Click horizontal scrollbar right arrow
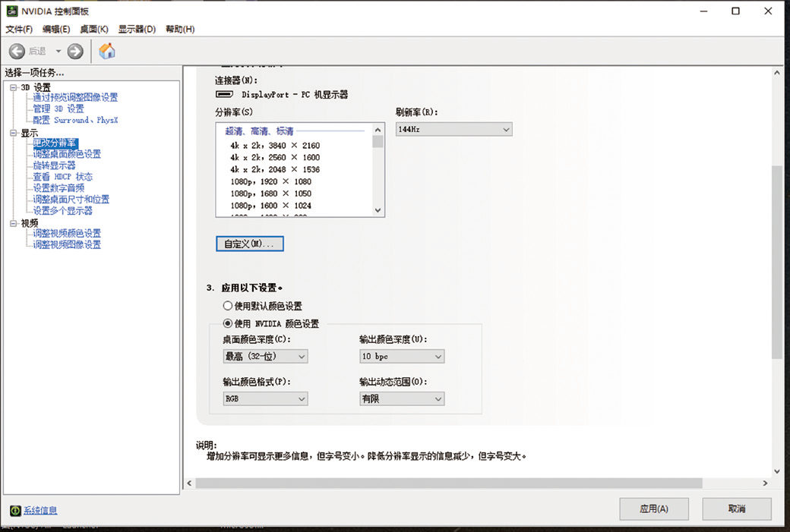 pyautogui.click(x=766, y=483)
